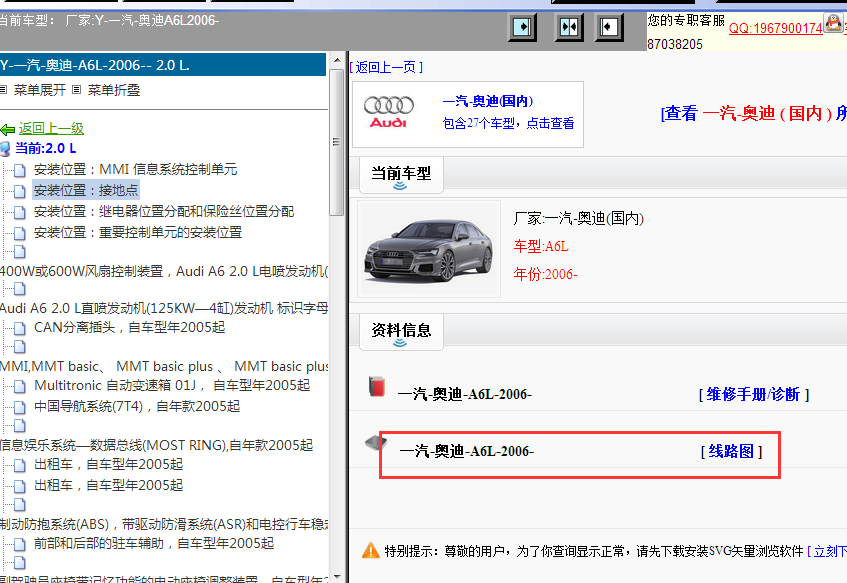Viewport: 847px width, 583px height.
Task: Open 安装位置：MMI 信息系统控制单元 entry
Action: pos(136,169)
